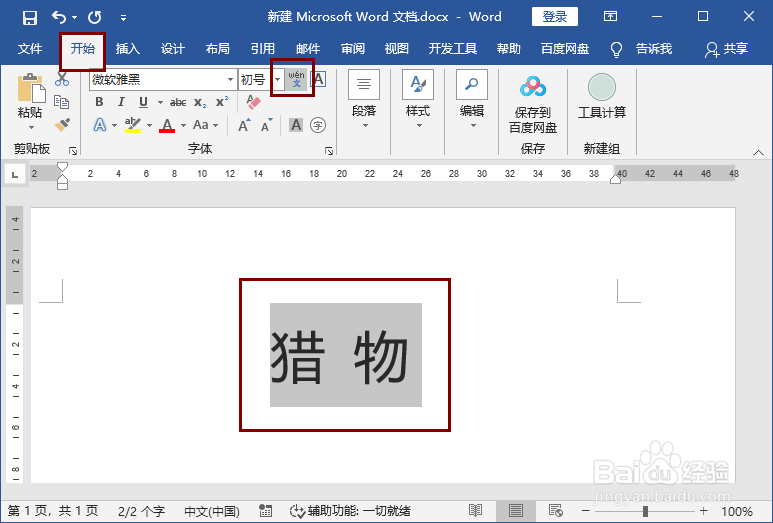Image resolution: width=773 pixels, height=523 pixels.
Task: Toggle subscript formatting
Action: 200,103
